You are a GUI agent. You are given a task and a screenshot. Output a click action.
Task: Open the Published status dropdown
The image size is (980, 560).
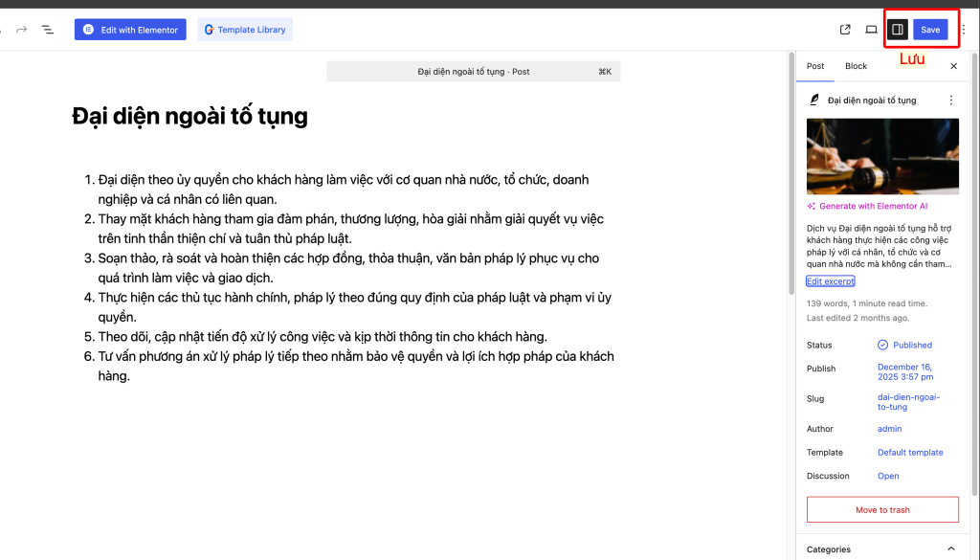pyautogui.click(x=904, y=345)
